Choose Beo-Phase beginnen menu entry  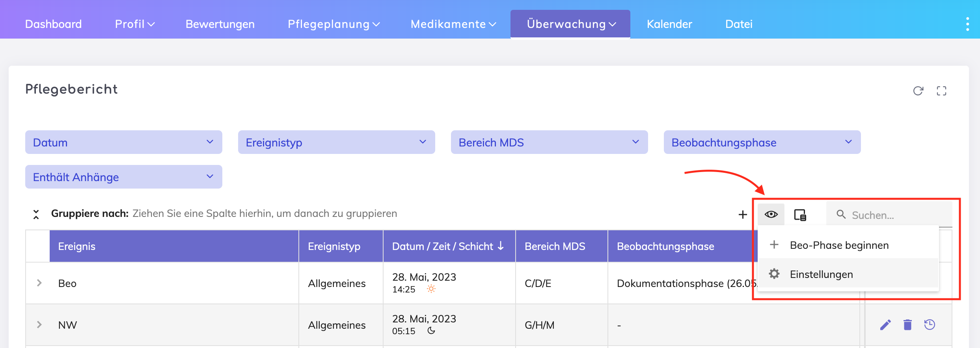click(x=839, y=245)
